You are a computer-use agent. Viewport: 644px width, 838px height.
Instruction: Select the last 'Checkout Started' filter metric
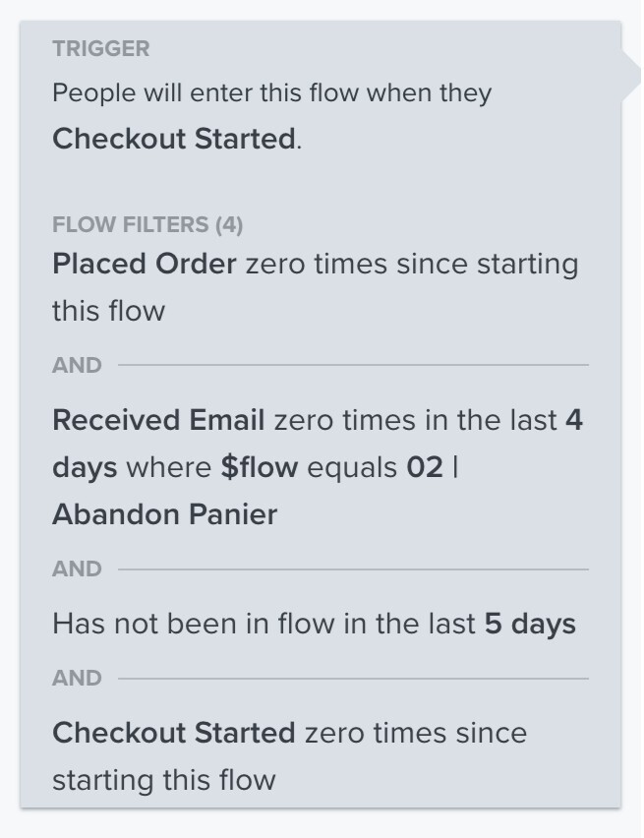pos(174,733)
